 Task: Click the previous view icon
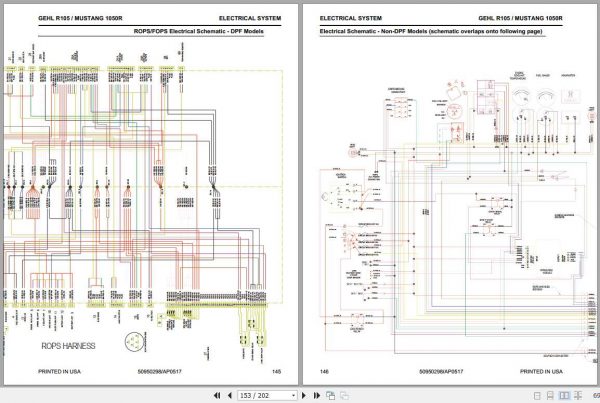(331, 395)
